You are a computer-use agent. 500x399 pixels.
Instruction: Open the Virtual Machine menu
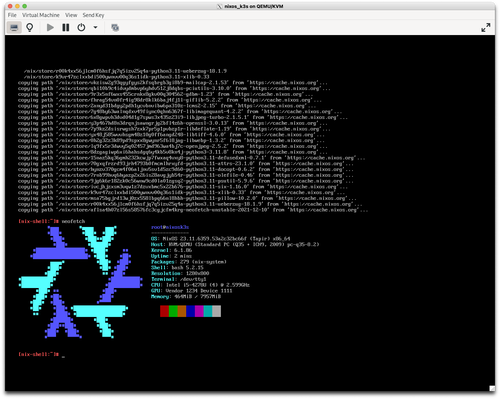41,15
